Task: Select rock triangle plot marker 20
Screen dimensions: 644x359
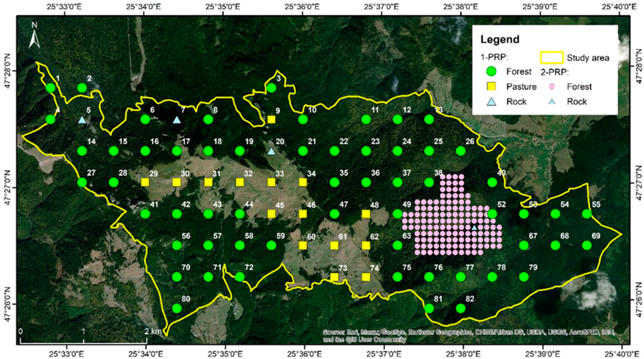Action: pos(271,151)
